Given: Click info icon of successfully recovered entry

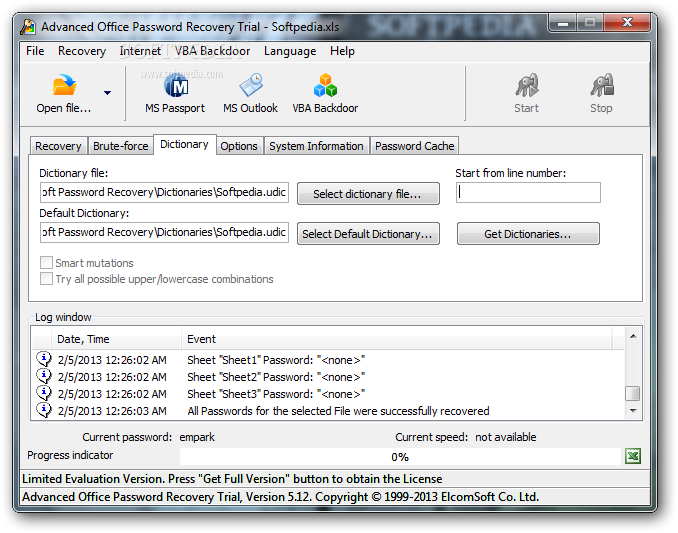Looking at the screenshot, I should [44, 410].
